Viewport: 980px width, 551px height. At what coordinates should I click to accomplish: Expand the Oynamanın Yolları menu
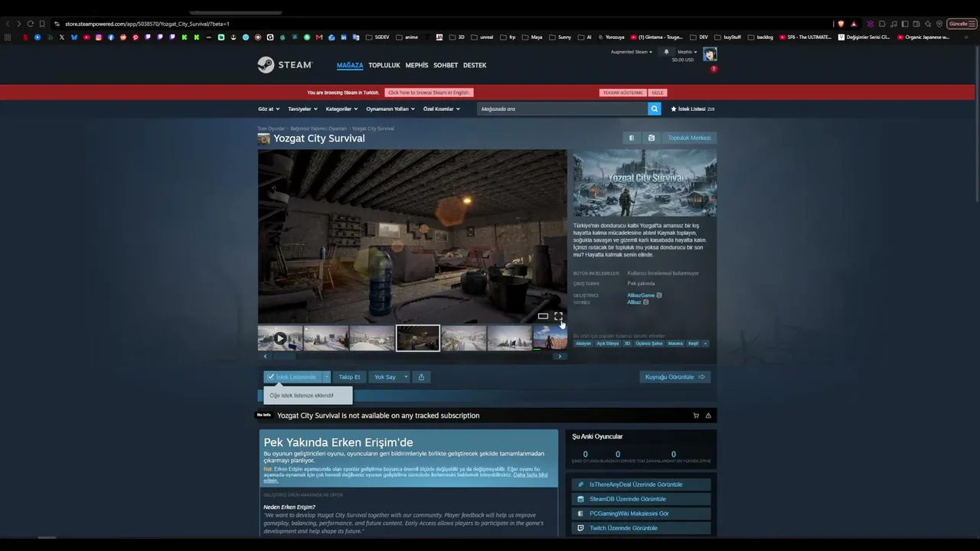point(390,109)
